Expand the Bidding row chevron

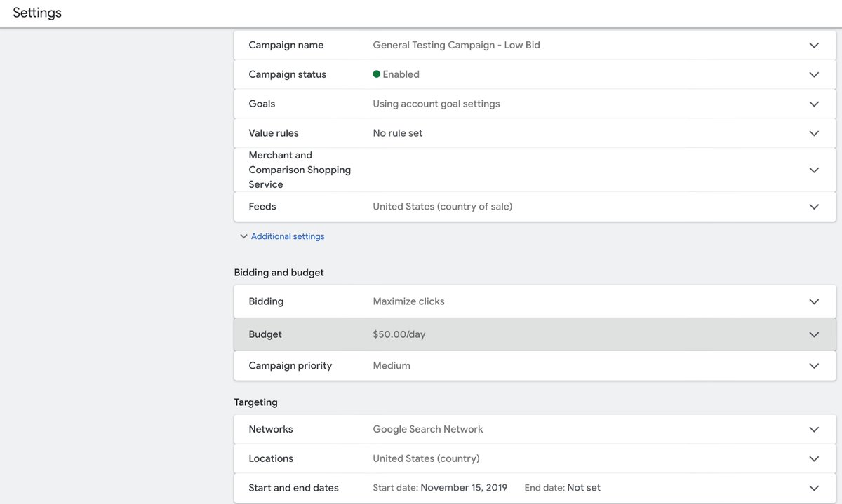(x=814, y=302)
